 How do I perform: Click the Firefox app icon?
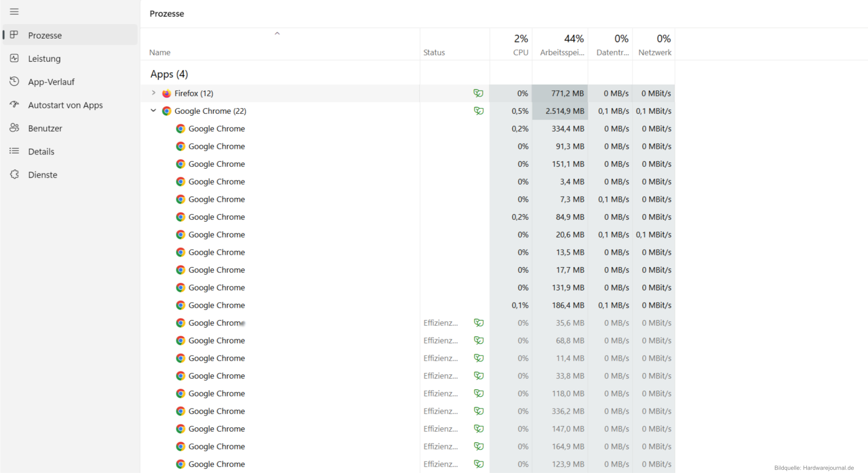(167, 93)
